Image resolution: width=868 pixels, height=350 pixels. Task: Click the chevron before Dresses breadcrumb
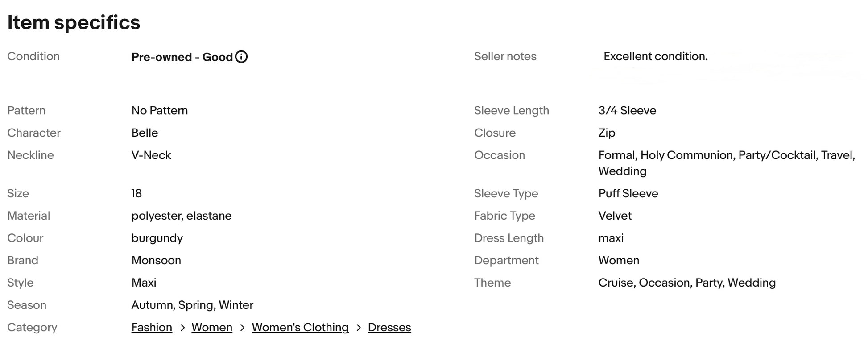pos(359,328)
